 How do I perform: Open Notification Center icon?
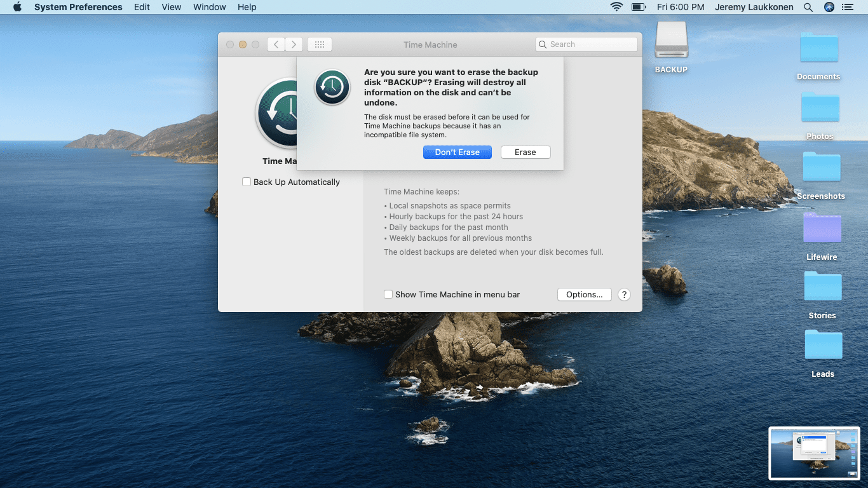pyautogui.click(x=847, y=7)
